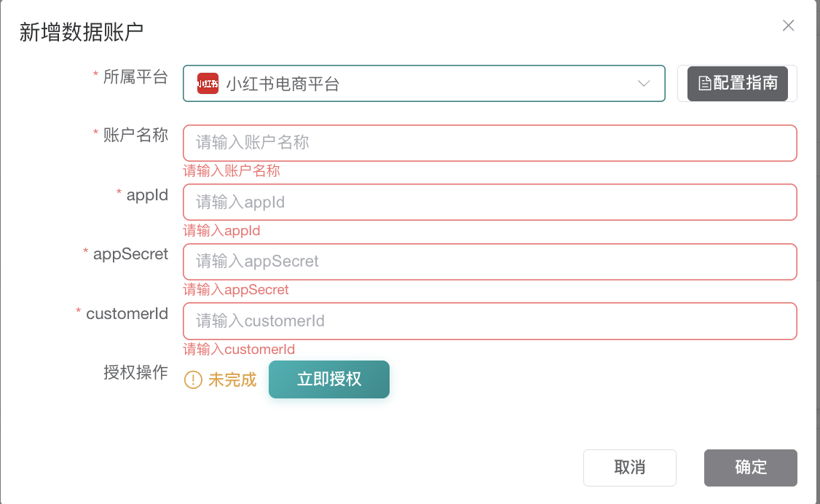This screenshot has width=820, height=504.
Task: Click the 授权操作 field label
Action: pyautogui.click(x=135, y=372)
